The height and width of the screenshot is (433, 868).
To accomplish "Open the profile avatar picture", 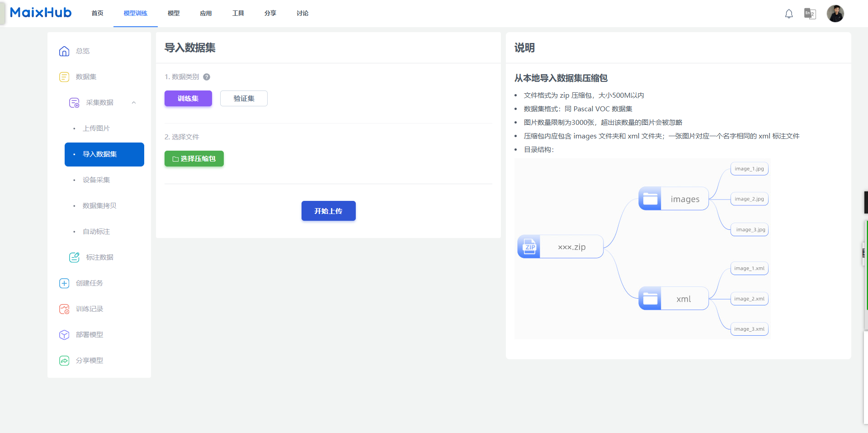I will coord(836,13).
